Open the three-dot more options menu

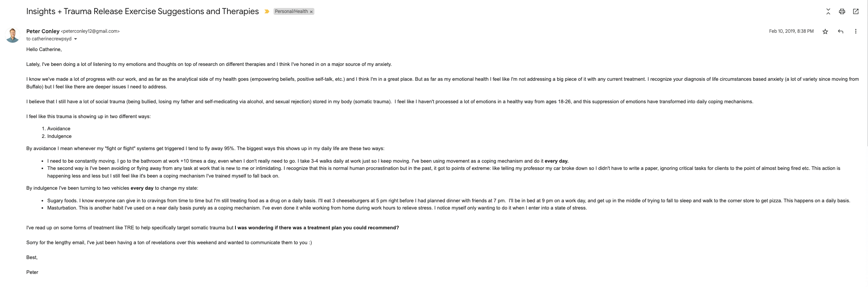pos(856,31)
